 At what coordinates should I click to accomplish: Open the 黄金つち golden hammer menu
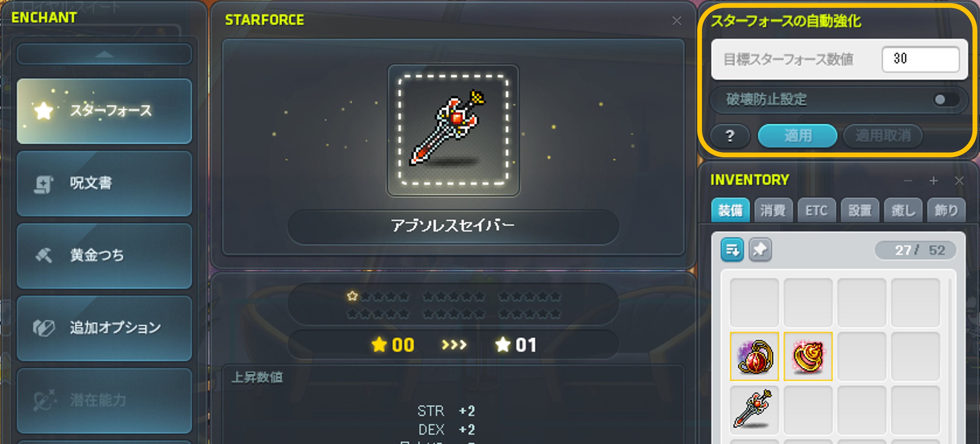tap(104, 256)
